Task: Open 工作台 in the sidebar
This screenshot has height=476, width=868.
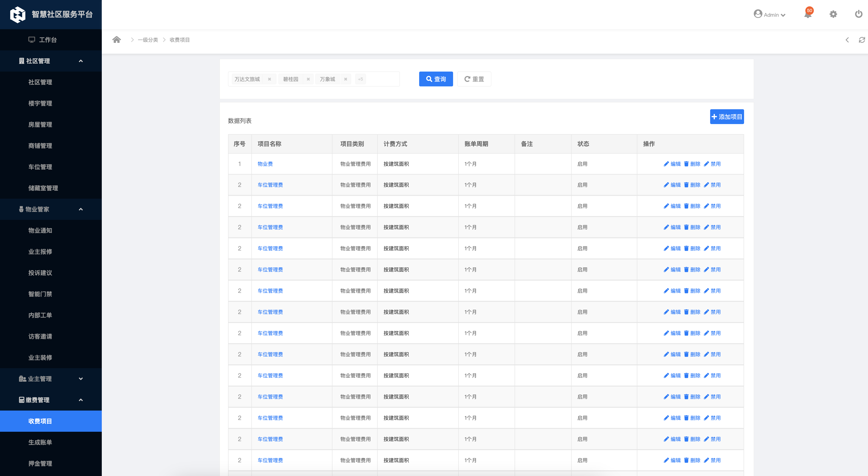Action: 51,40
